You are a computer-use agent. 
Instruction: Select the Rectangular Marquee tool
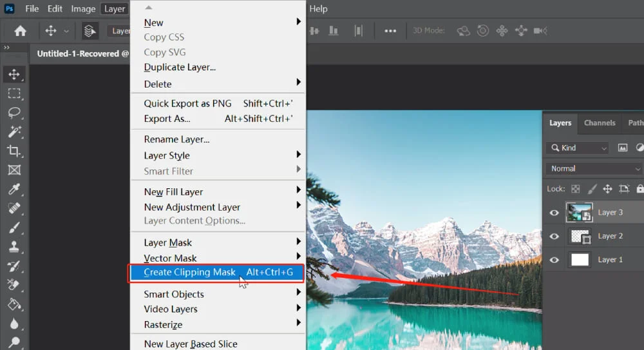[x=14, y=93]
